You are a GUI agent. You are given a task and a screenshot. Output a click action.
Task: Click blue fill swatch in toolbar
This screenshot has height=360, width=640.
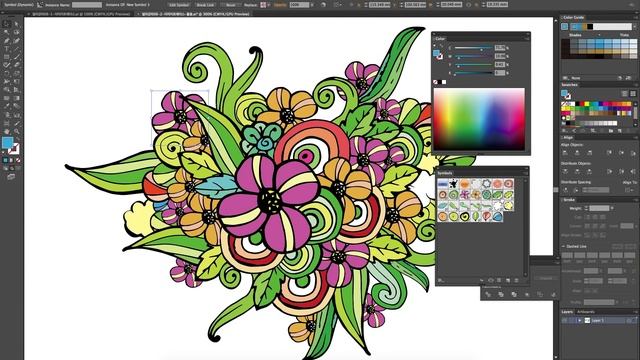(7, 142)
